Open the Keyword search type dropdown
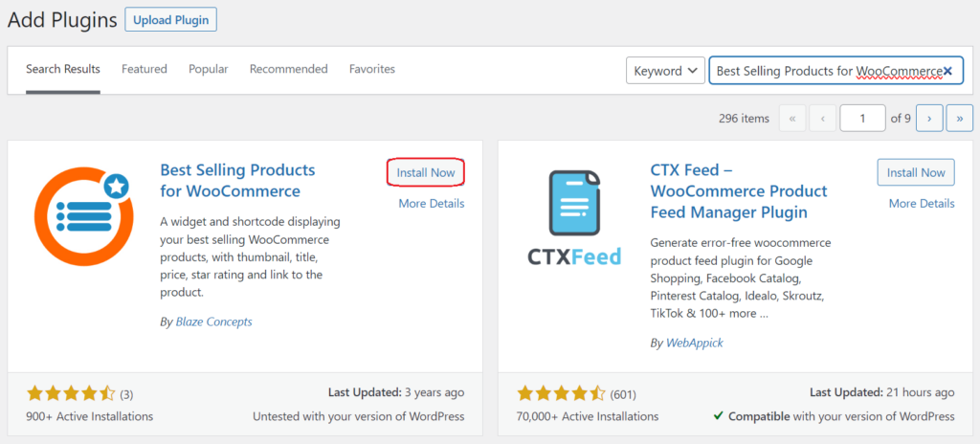The height and width of the screenshot is (444, 980). 666,71
